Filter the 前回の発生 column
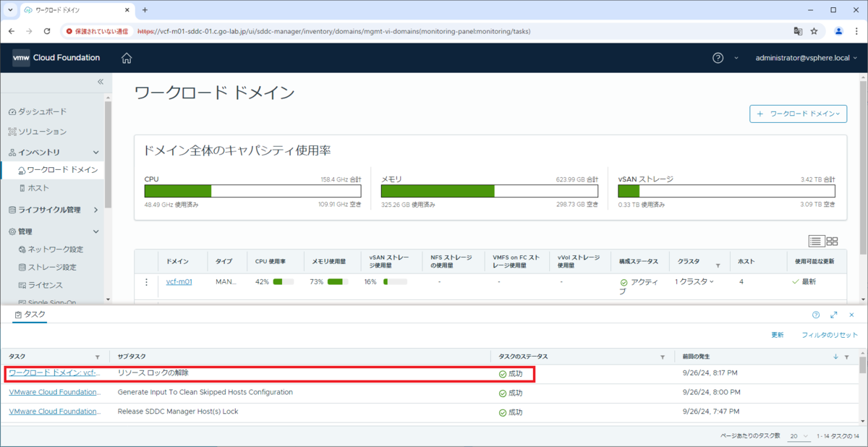The image size is (868, 447). [x=846, y=357]
